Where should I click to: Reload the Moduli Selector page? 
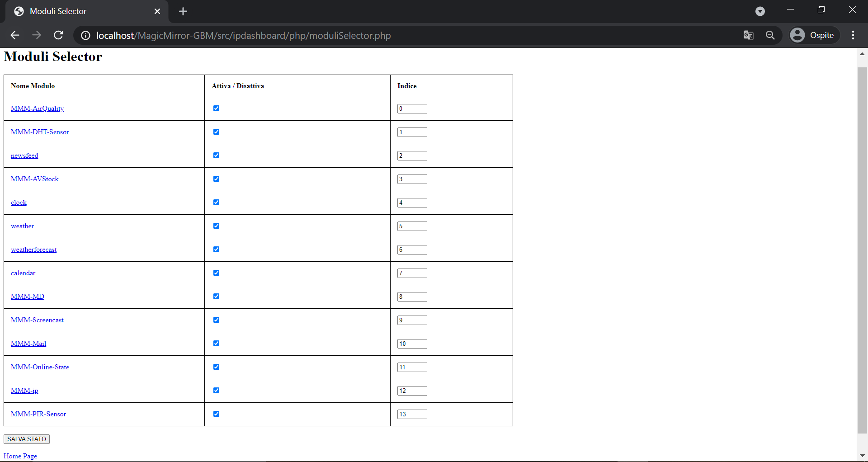point(58,35)
